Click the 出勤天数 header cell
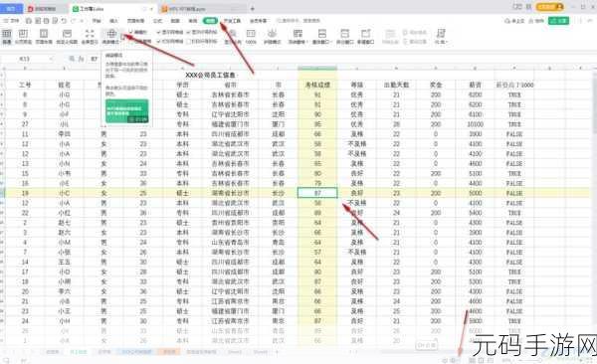The width and height of the screenshot is (597, 364). tap(396, 85)
